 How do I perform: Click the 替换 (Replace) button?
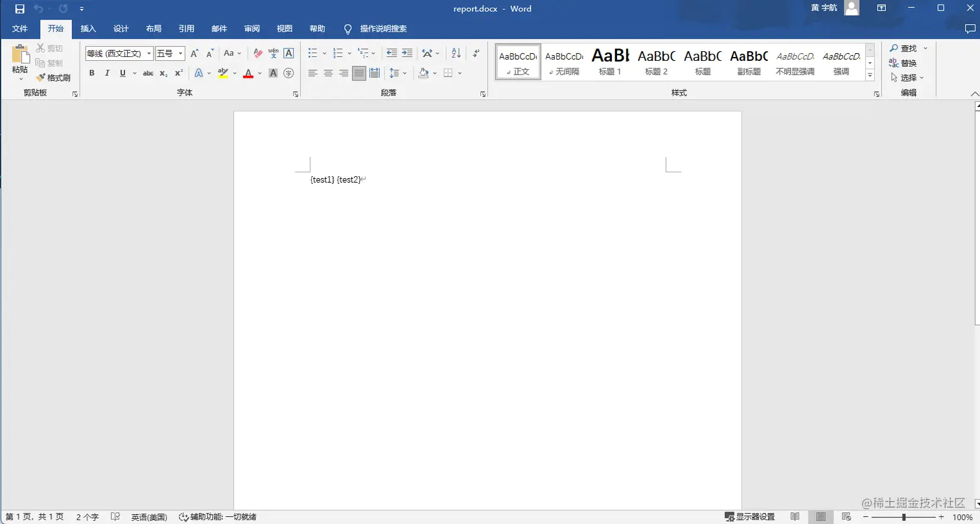[x=904, y=63]
